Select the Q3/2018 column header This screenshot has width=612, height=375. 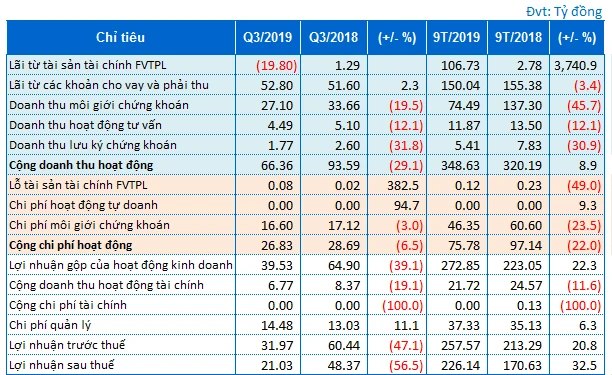(x=334, y=37)
